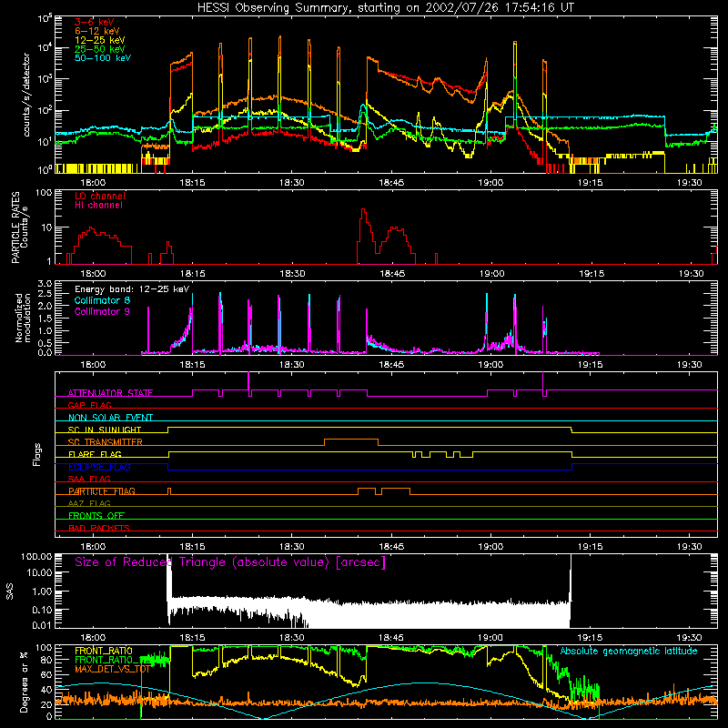Image resolution: width=728 pixels, height=728 pixels.
Task: Click the SAA_FLAG label
Action: [x=89, y=479]
